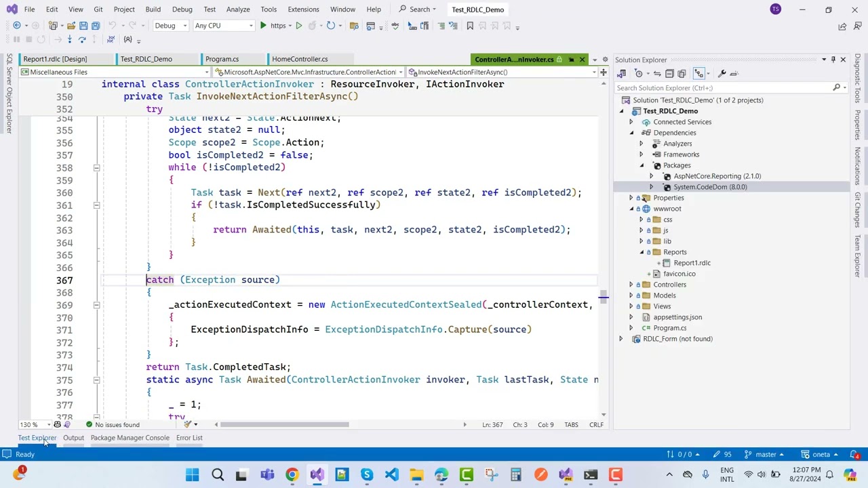Open the Package Manager Console tab
This screenshot has width=868, height=488.
tap(130, 438)
